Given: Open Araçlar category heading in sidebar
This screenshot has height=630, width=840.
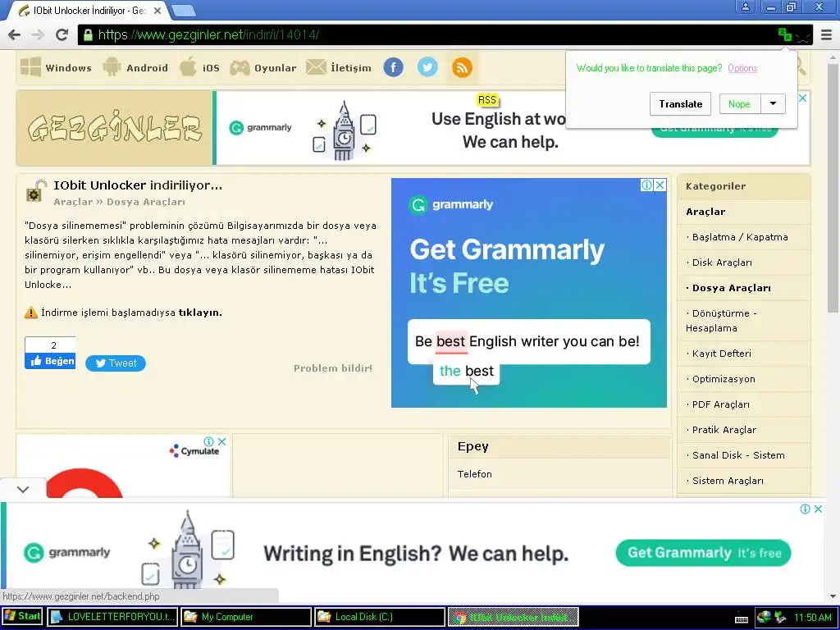Looking at the screenshot, I should [705, 212].
